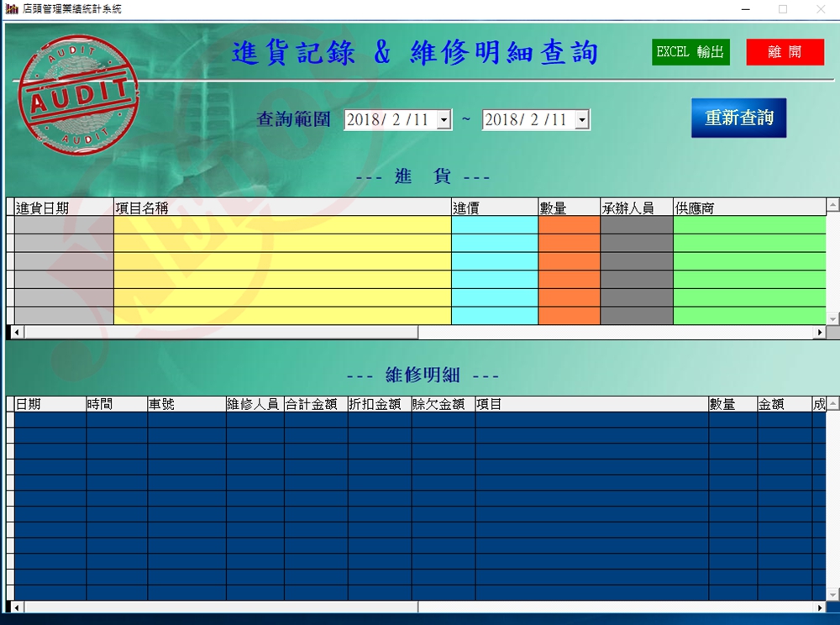The width and height of the screenshot is (840, 625).
Task: Click right arrow of repair details horizontal scrollbar
Action: [x=820, y=607]
